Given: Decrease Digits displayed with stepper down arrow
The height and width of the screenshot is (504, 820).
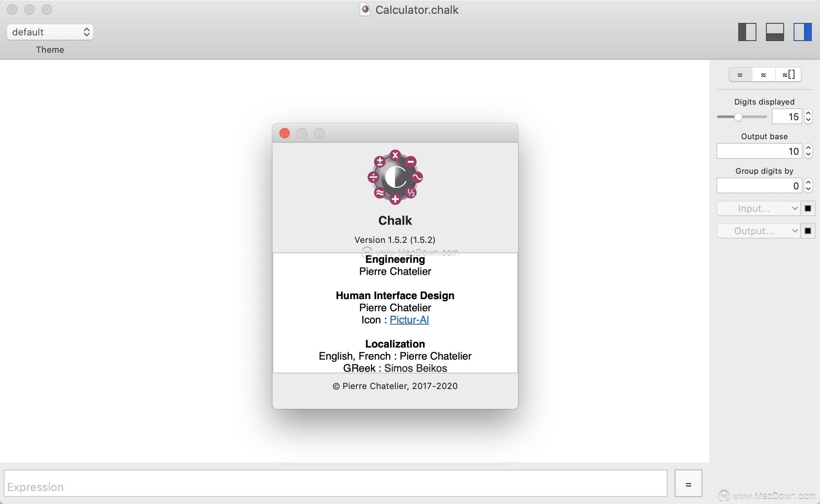Looking at the screenshot, I should pyautogui.click(x=808, y=120).
